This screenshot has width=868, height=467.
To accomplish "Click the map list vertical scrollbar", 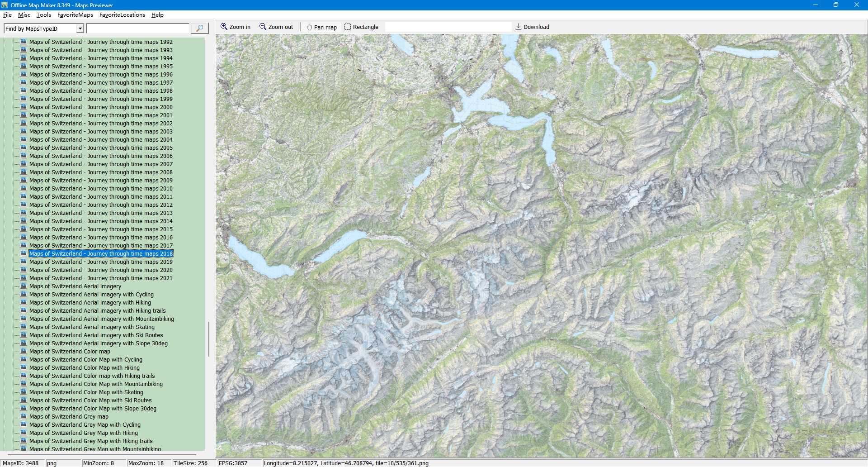I will (x=208, y=338).
